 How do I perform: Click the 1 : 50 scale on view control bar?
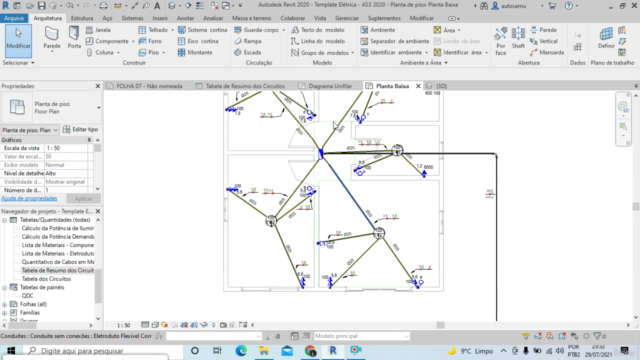coord(123,325)
